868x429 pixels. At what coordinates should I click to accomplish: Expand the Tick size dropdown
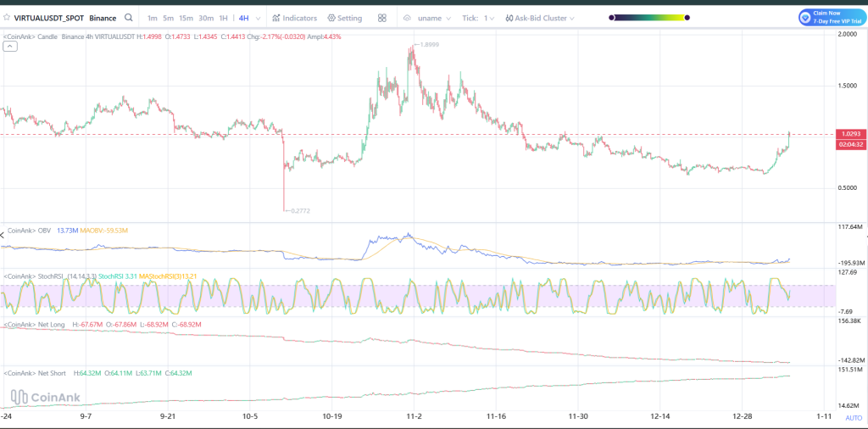pyautogui.click(x=492, y=18)
